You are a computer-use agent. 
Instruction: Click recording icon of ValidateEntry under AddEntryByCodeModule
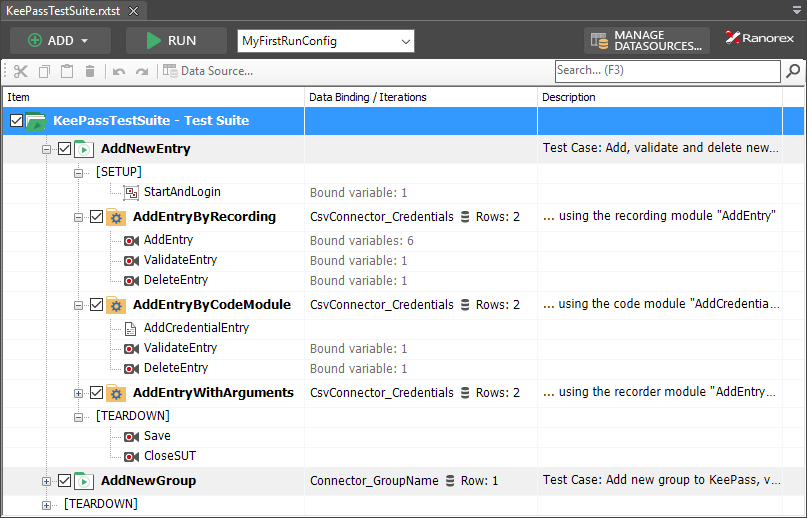(131, 349)
